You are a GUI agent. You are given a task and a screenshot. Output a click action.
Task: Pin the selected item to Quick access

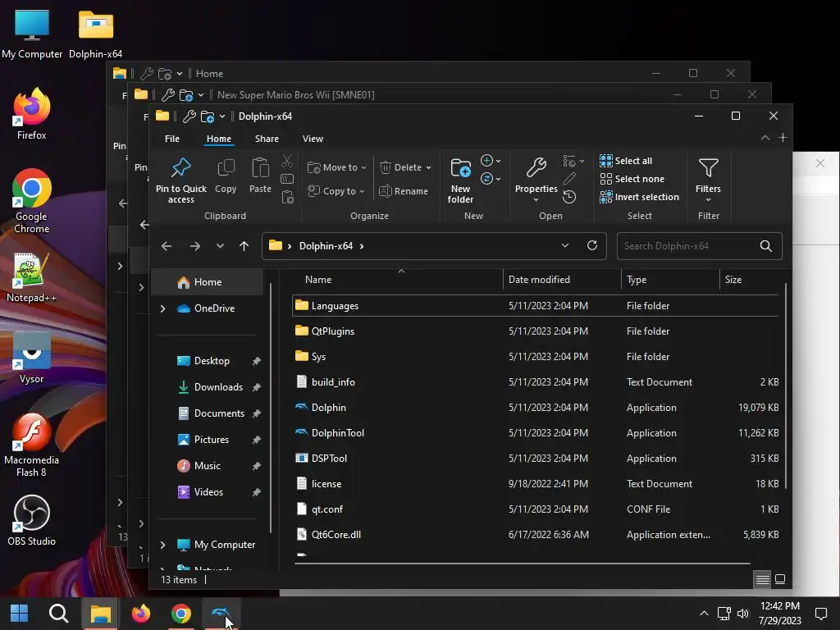click(x=181, y=180)
